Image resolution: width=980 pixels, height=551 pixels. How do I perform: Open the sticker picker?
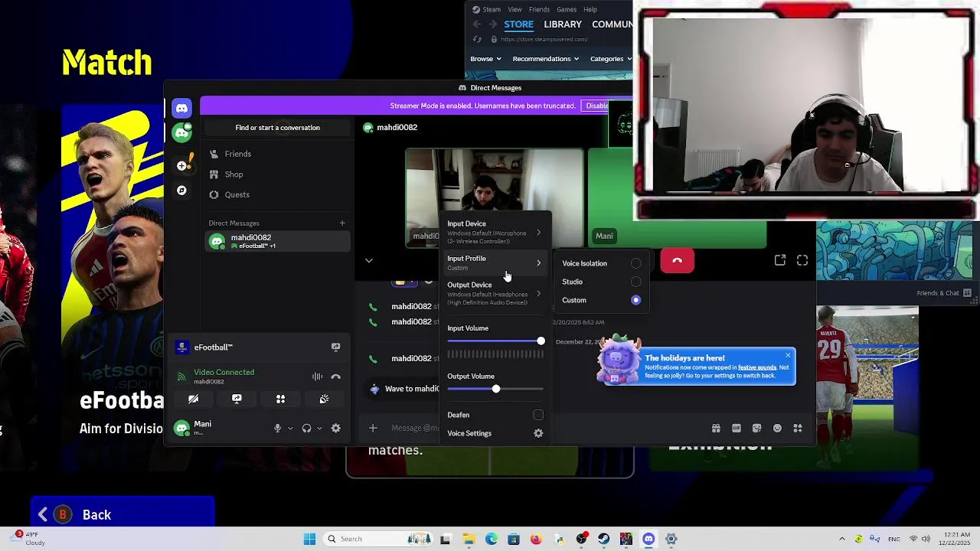tap(756, 429)
